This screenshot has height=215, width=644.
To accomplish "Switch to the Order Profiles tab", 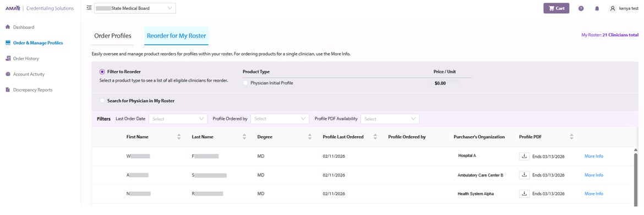I will 113,36.
